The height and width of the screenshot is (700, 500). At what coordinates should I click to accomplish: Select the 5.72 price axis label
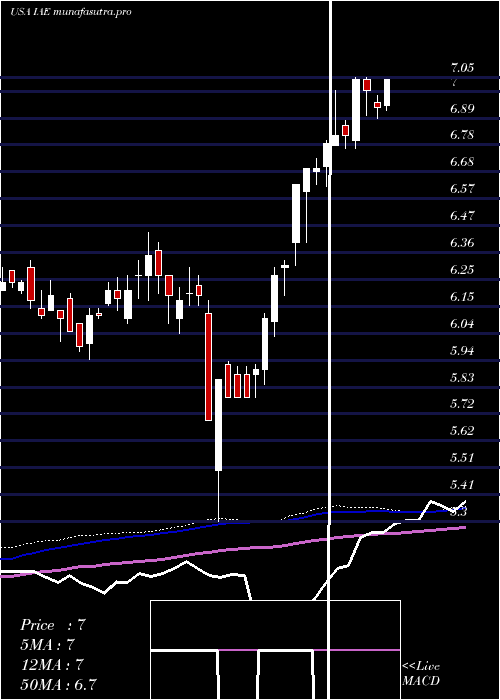coord(462,404)
